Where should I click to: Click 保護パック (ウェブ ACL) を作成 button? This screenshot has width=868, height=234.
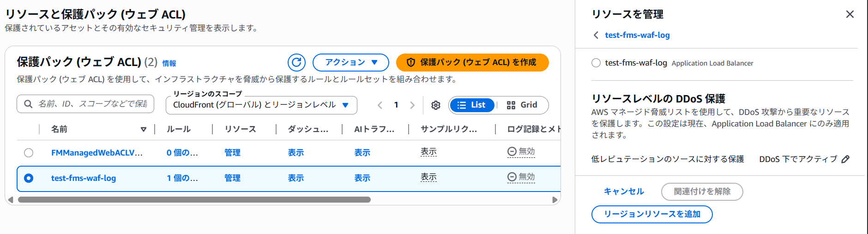coord(472,62)
